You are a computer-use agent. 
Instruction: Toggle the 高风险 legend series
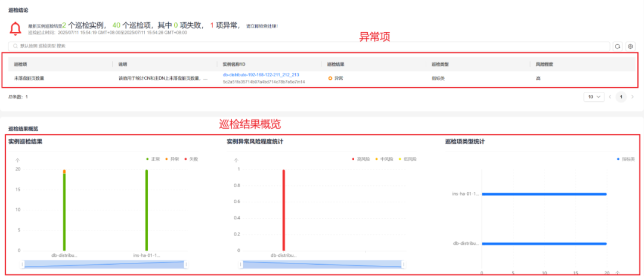[361, 159]
